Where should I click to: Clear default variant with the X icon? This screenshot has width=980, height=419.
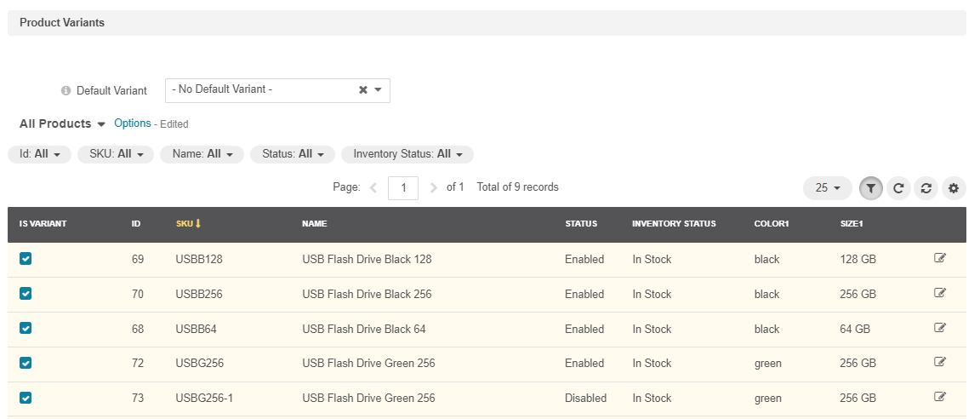[363, 90]
